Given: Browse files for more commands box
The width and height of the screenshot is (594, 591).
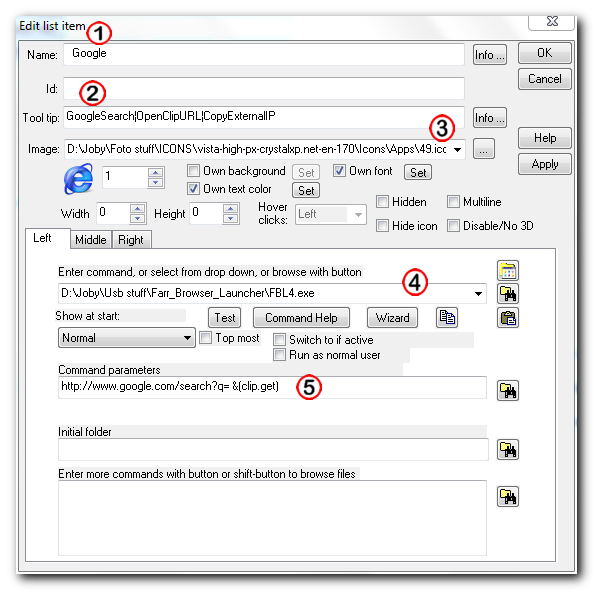Looking at the screenshot, I should (x=508, y=496).
